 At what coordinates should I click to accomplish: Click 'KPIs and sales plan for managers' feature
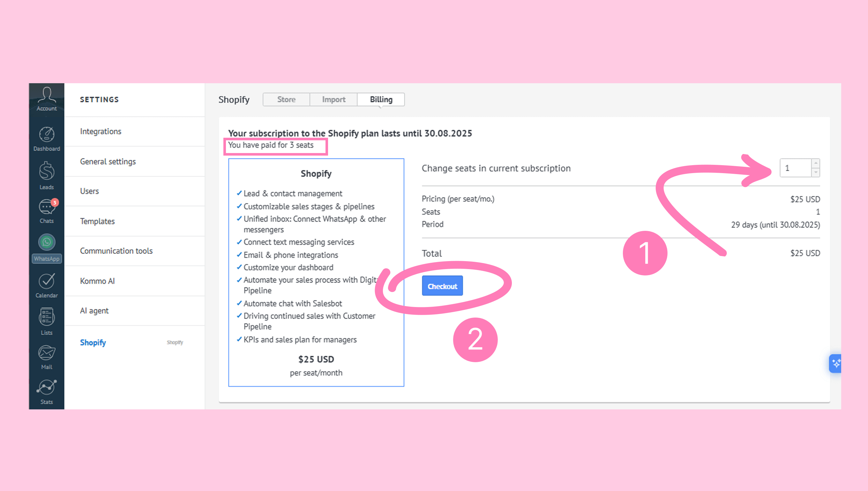300,340
